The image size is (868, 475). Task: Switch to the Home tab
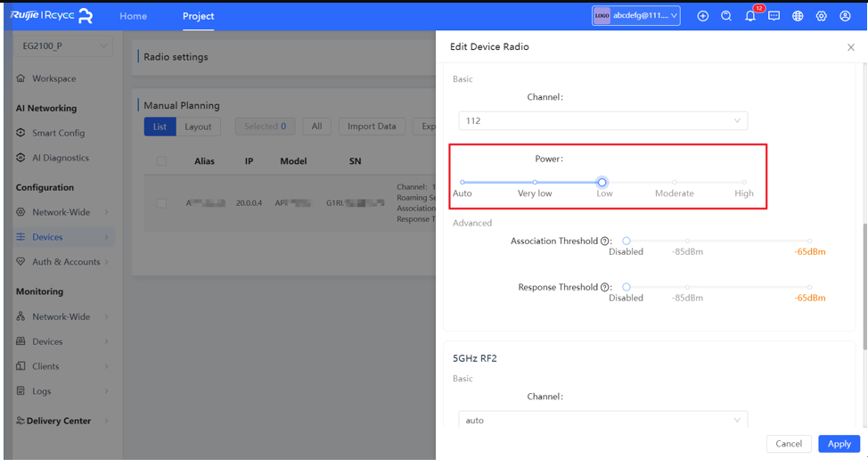[133, 16]
